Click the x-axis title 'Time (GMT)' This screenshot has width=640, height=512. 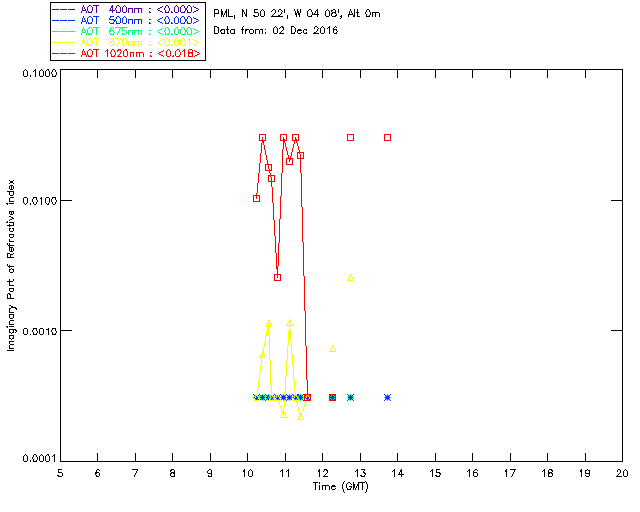[340, 487]
